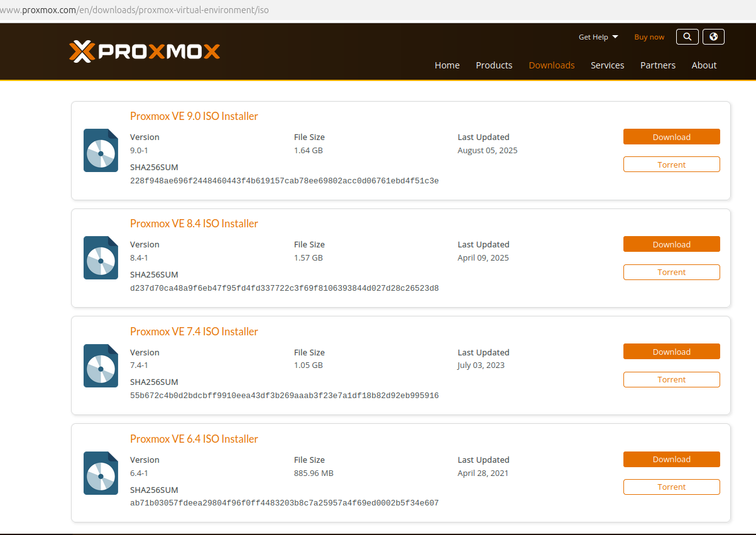The height and width of the screenshot is (535, 756).
Task: Click the disc icon for Proxmox VE 7.4
Action: [101, 365]
